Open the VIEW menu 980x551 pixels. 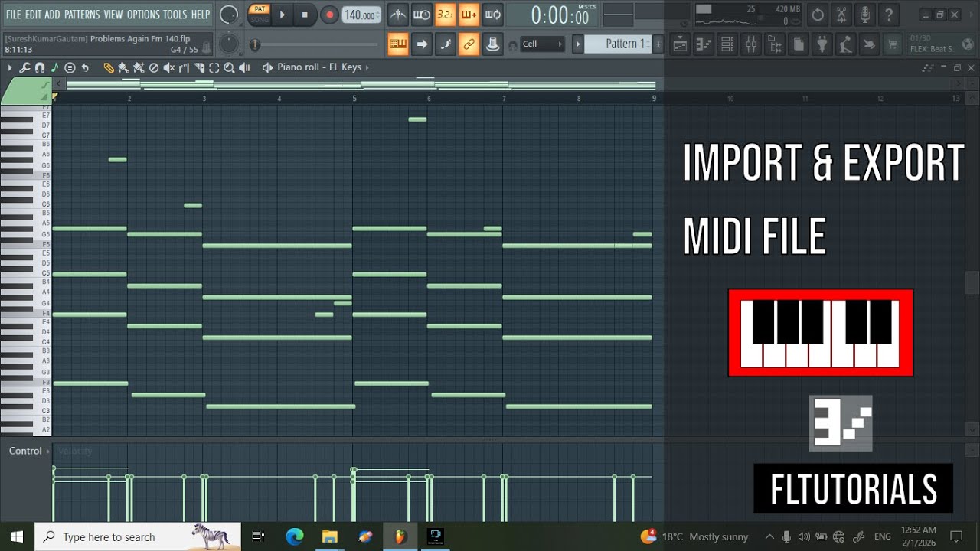(x=113, y=15)
